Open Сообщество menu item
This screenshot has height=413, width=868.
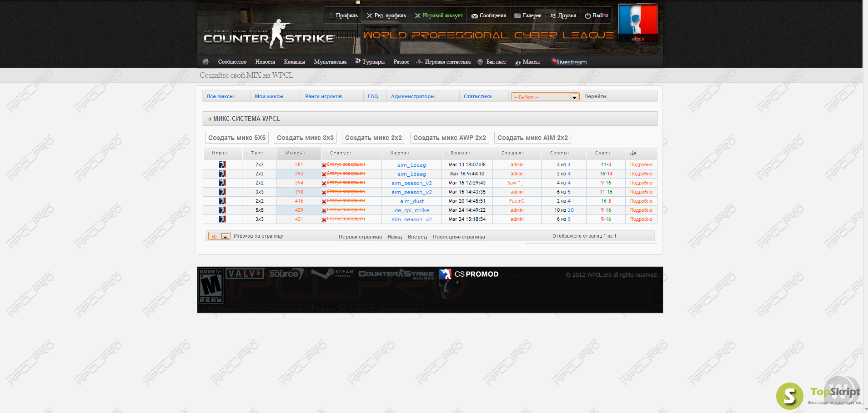232,62
